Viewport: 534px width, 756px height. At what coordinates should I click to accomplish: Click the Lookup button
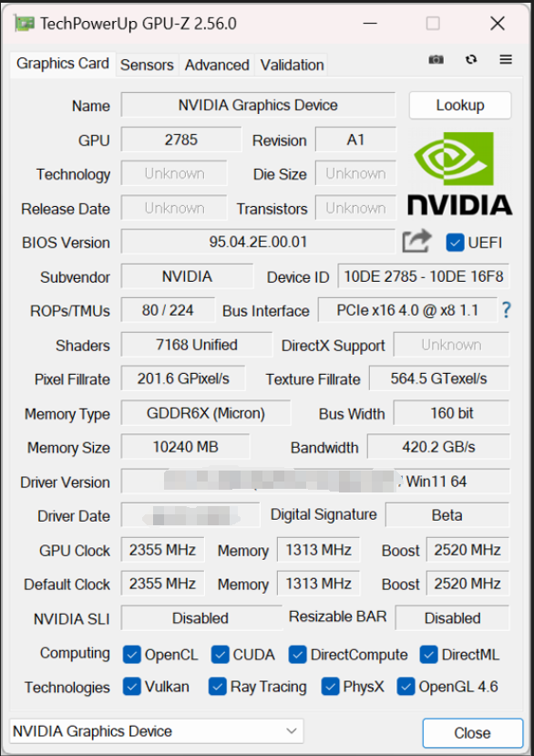coord(460,105)
